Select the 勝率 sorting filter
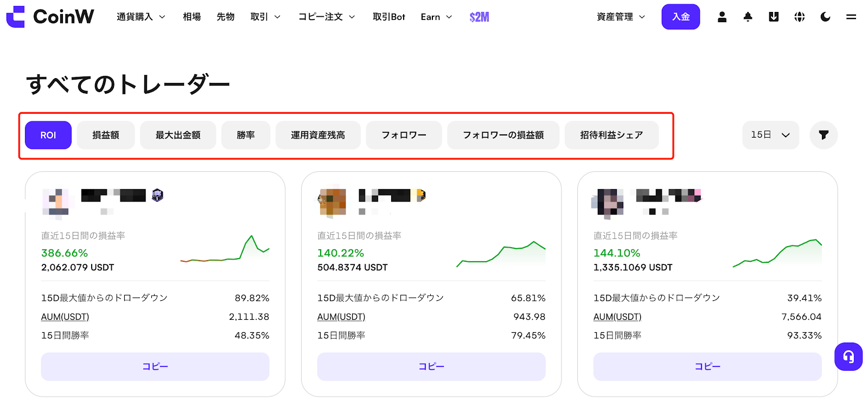Image resolution: width=868 pixels, height=407 pixels. pyautogui.click(x=245, y=135)
